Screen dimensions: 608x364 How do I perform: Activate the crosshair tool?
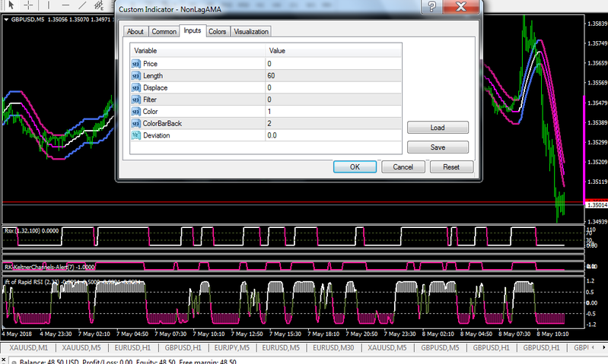click(28, 5)
